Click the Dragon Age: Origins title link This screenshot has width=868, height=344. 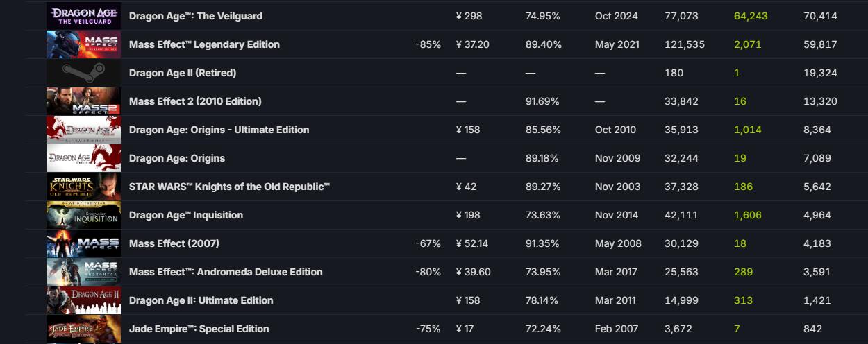click(177, 158)
